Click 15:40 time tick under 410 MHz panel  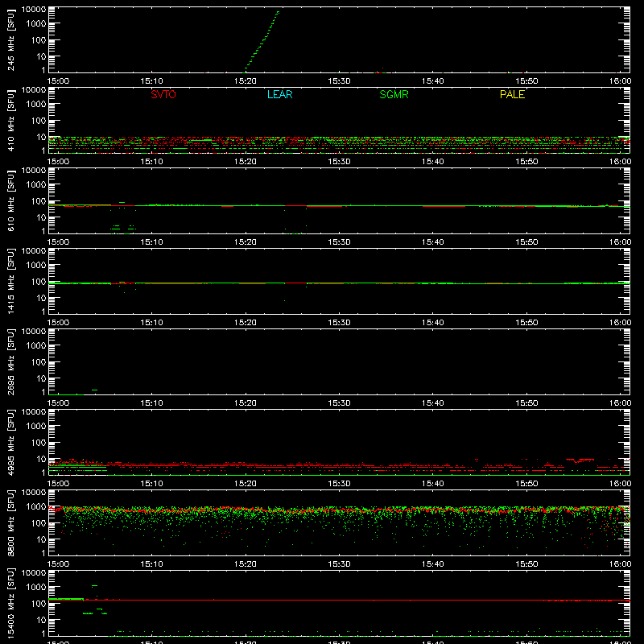tap(432, 162)
